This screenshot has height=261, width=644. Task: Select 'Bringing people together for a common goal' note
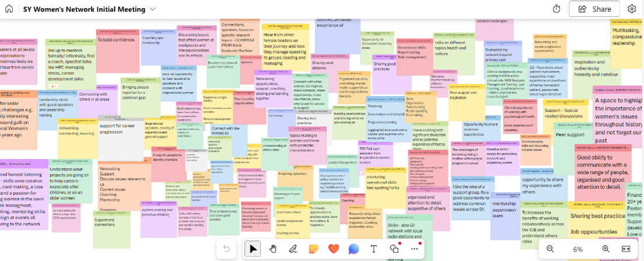(140, 98)
